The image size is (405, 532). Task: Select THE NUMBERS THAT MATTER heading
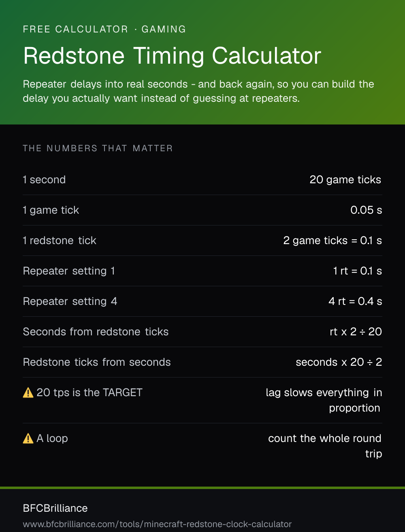click(x=98, y=148)
